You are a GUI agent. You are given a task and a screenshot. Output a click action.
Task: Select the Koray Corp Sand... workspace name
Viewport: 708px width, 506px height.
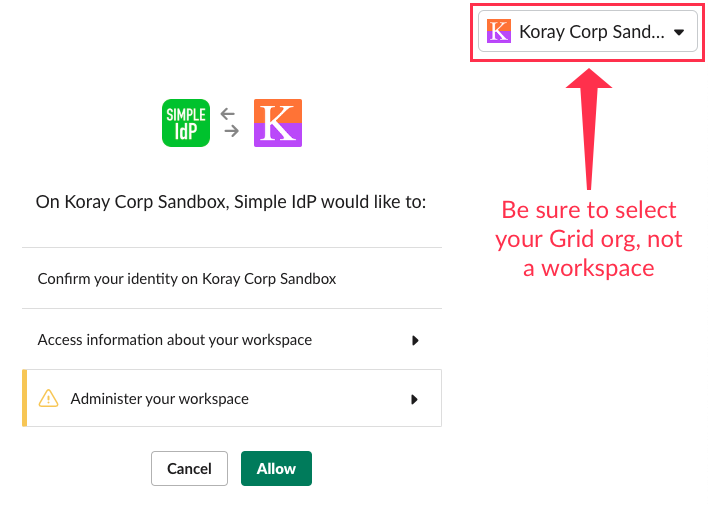[x=591, y=32]
